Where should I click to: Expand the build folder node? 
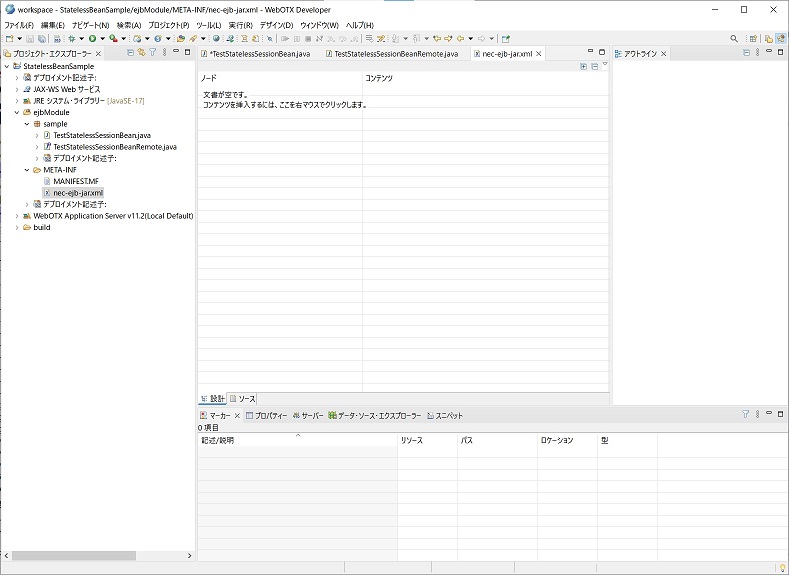(x=17, y=227)
